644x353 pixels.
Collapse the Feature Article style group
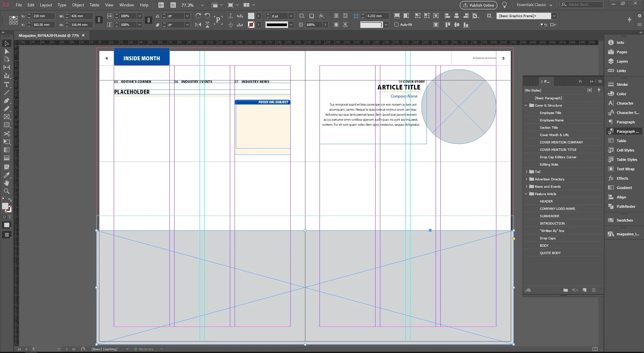526,194
